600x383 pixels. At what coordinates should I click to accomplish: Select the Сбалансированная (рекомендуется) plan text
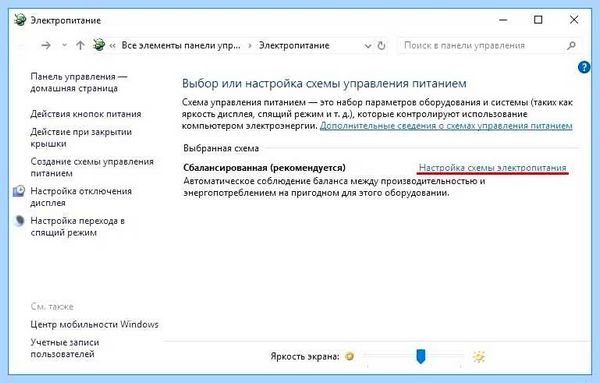click(264, 168)
